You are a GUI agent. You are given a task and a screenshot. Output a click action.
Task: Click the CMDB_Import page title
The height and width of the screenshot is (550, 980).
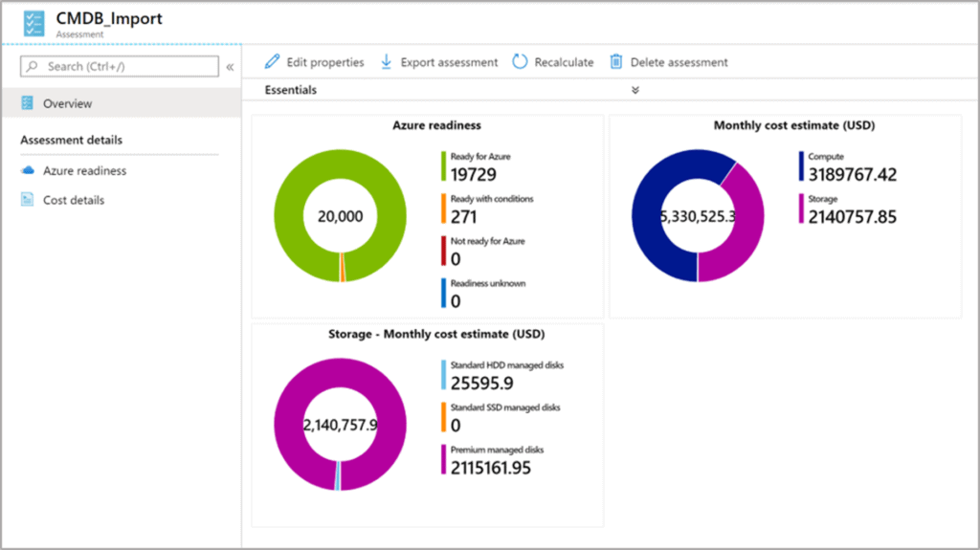pyautogui.click(x=109, y=18)
